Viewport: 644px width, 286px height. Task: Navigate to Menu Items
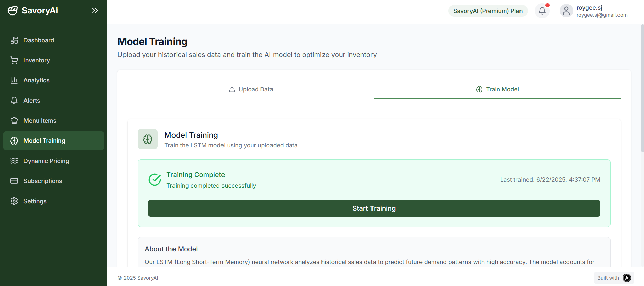click(54, 121)
